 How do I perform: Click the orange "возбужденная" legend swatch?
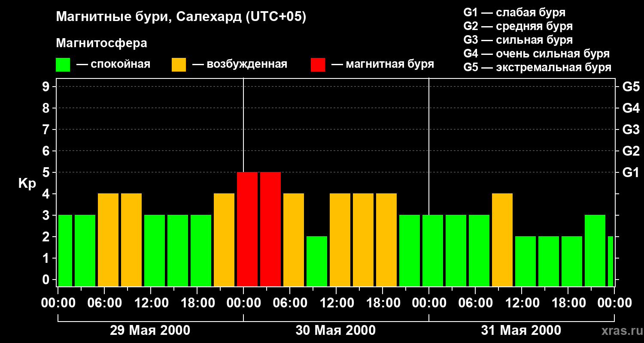coord(179,65)
